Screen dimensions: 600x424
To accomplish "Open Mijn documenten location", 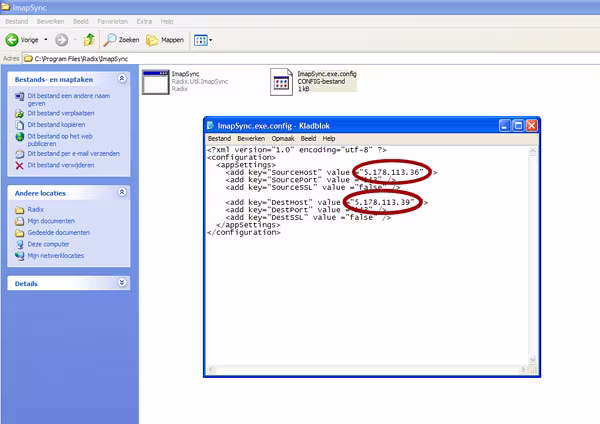I will point(51,221).
